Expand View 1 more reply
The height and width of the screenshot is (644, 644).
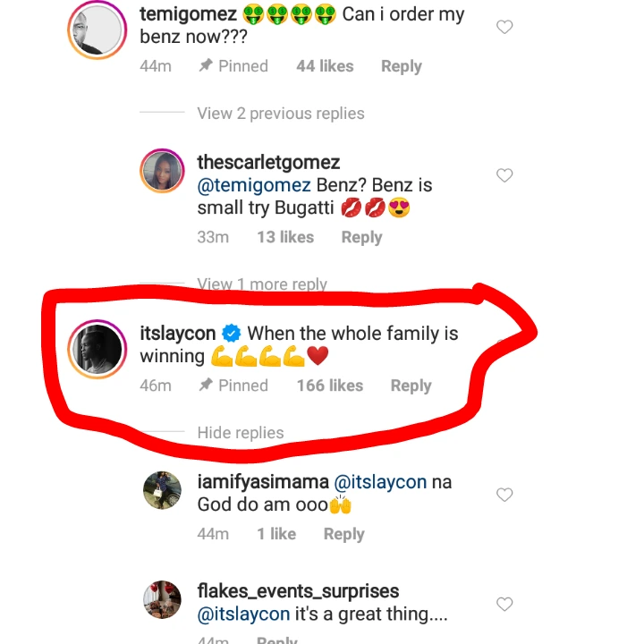tap(261, 284)
